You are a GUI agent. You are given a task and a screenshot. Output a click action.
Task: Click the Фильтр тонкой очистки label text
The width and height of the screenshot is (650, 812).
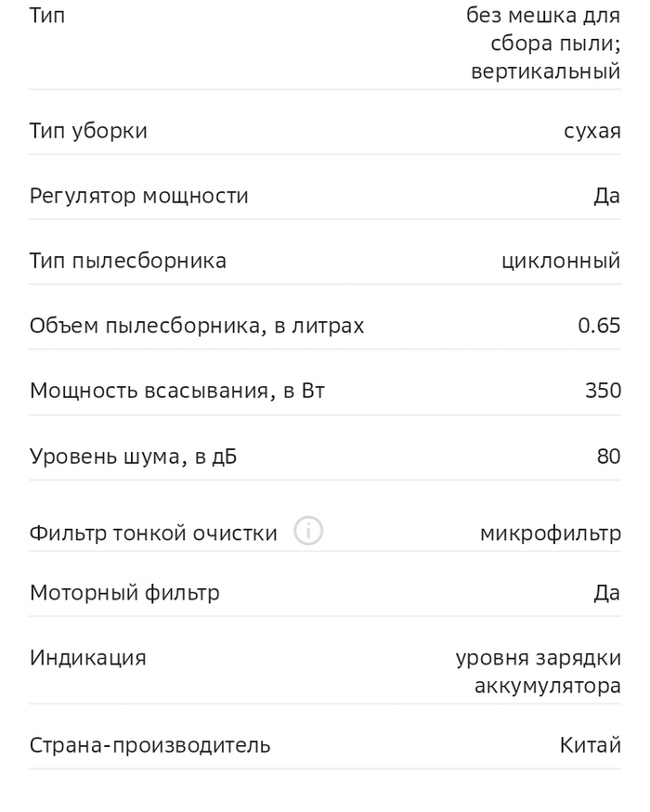point(153,533)
